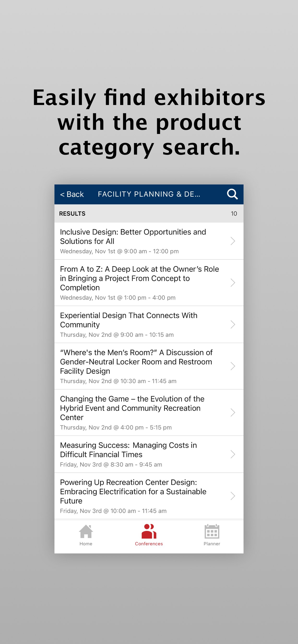
Task: Go back with the Back button
Action: [72, 194]
